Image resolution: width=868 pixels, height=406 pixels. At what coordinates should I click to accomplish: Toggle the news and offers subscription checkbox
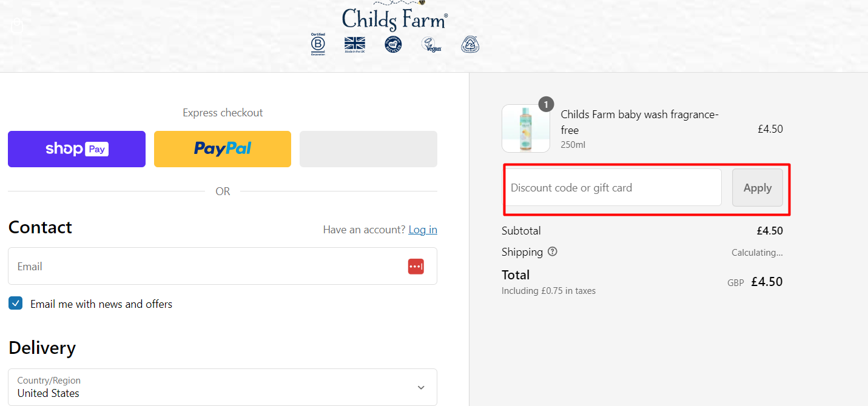tap(15, 303)
